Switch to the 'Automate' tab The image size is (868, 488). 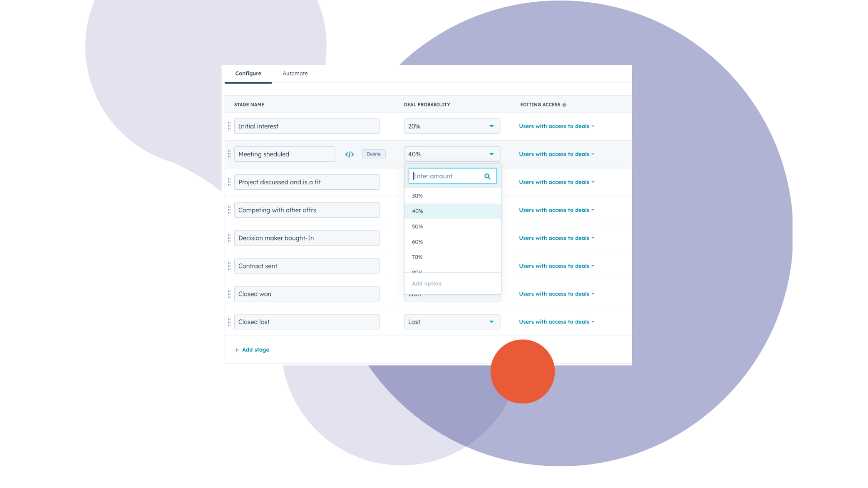294,73
